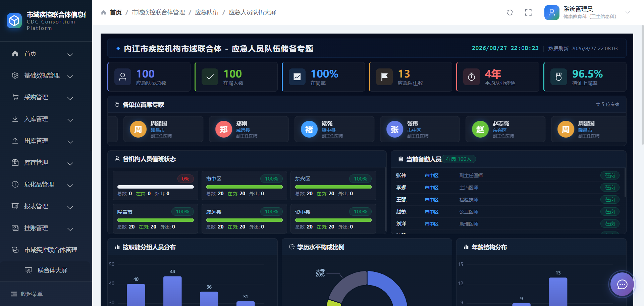This screenshot has height=306, width=644.
Task: Expand the 基础数据管理 menu chevron
Action: point(70,76)
